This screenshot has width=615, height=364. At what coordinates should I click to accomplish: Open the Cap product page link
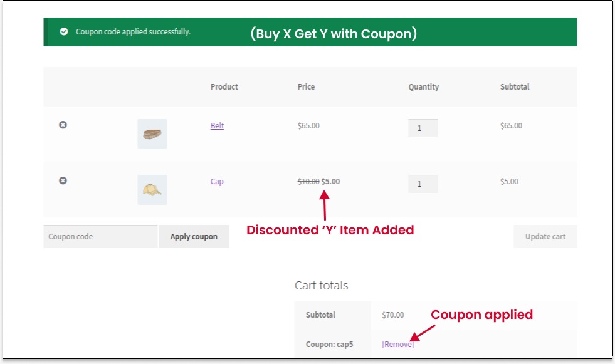[217, 181]
